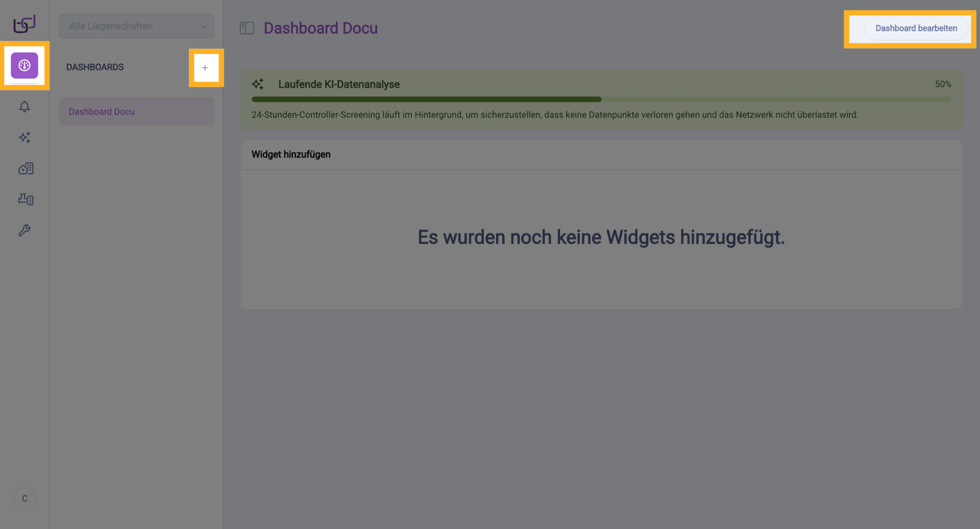
Task: Open notifications via the bell icon
Action: pos(24,107)
